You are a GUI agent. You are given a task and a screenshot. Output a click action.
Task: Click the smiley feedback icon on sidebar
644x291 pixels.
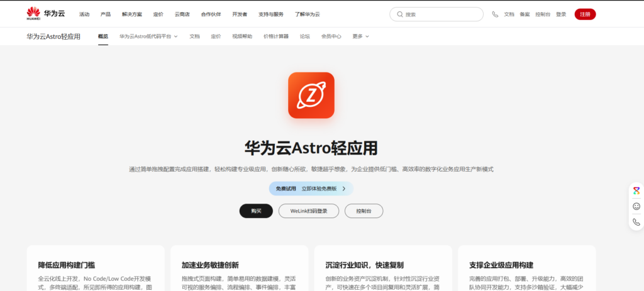636,206
